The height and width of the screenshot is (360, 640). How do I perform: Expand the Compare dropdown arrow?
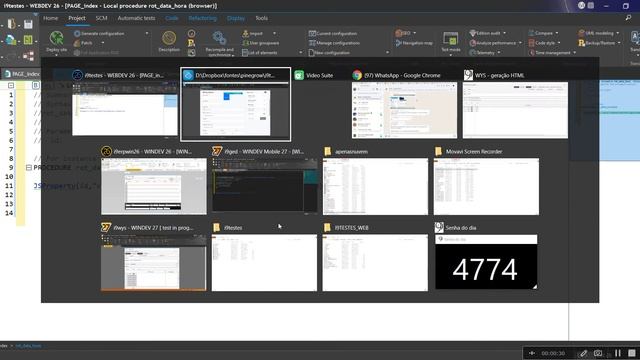[557, 33]
